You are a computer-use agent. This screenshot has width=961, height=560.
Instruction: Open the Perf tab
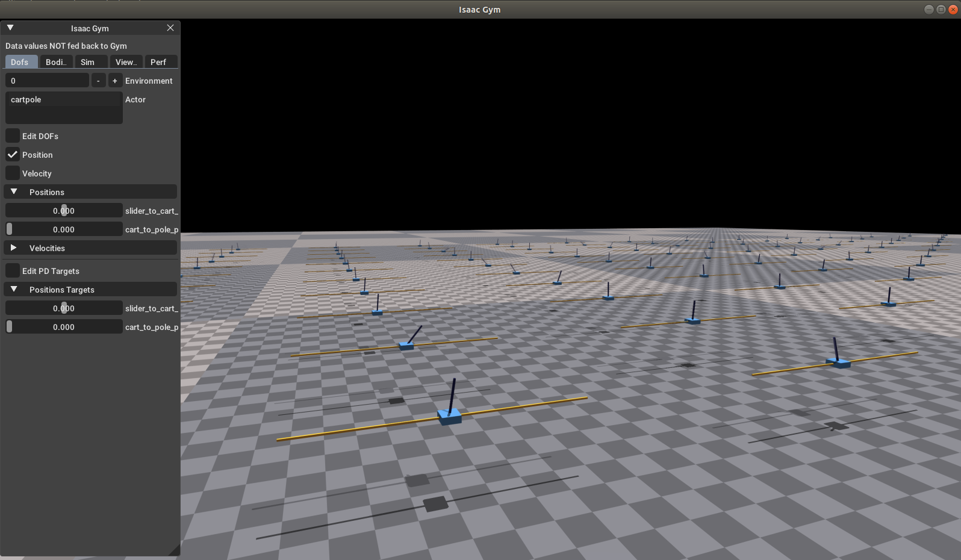coord(161,62)
